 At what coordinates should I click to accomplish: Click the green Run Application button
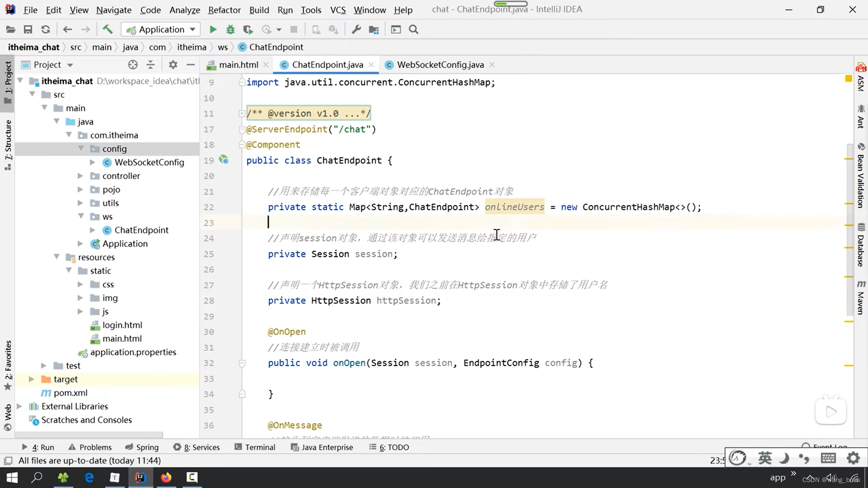pos(213,30)
